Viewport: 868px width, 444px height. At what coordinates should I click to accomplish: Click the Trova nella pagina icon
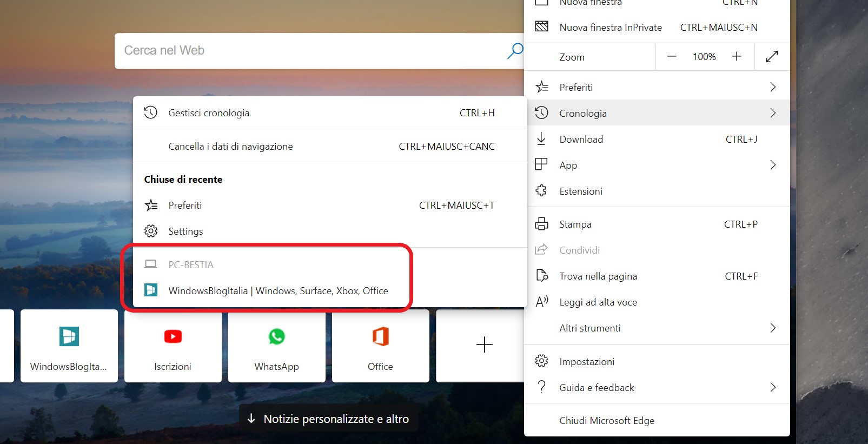541,276
